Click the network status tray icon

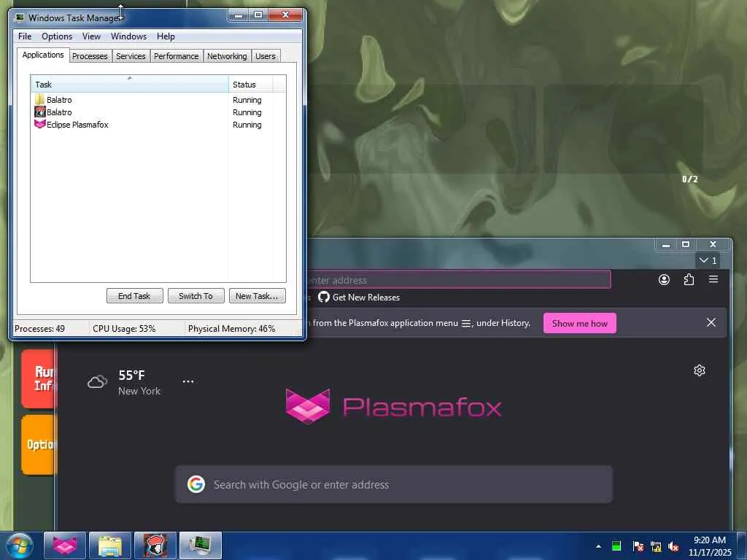click(x=656, y=547)
